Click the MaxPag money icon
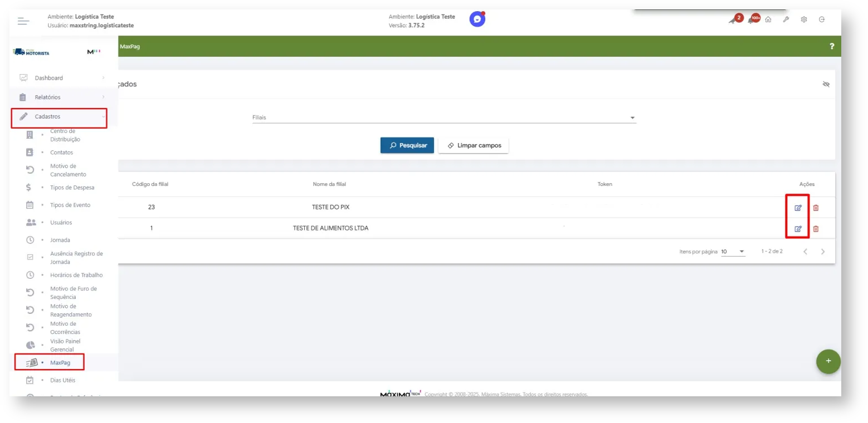 [31, 362]
